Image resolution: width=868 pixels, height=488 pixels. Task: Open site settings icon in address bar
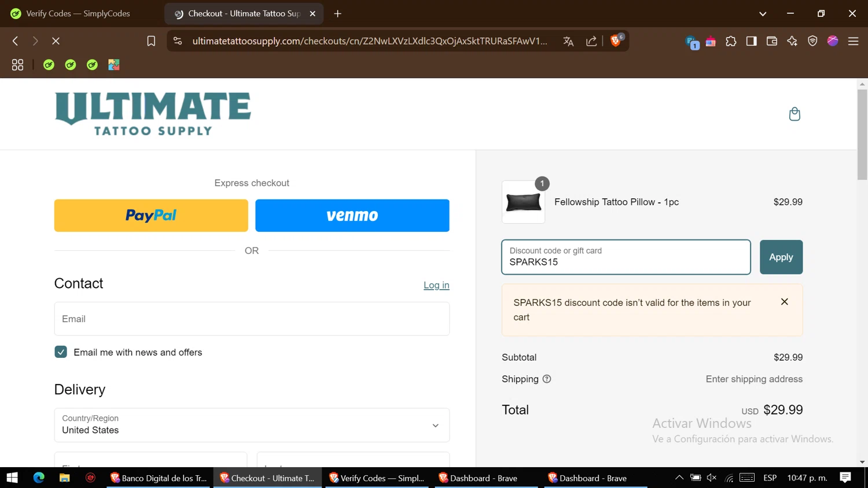178,41
